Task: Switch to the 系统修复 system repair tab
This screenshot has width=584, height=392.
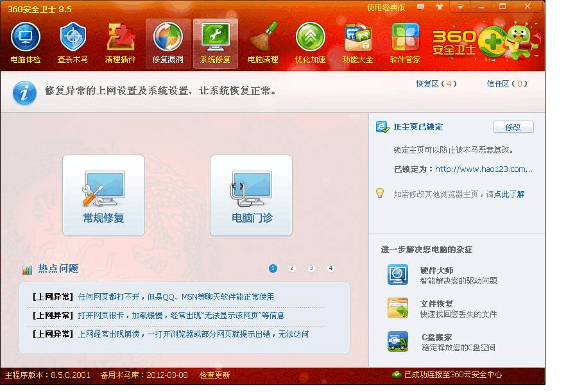Action: [x=215, y=42]
